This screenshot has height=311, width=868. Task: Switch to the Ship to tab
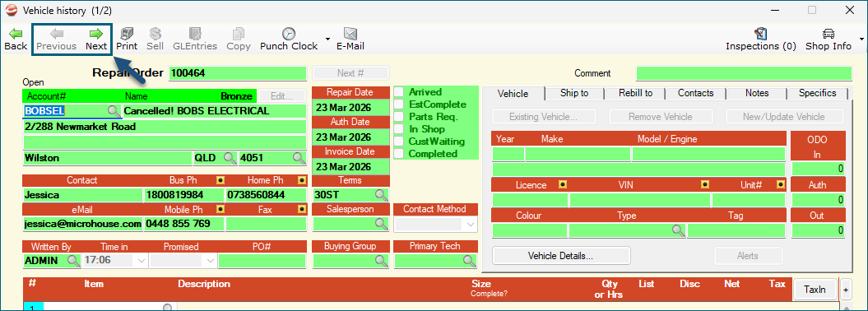point(574,93)
